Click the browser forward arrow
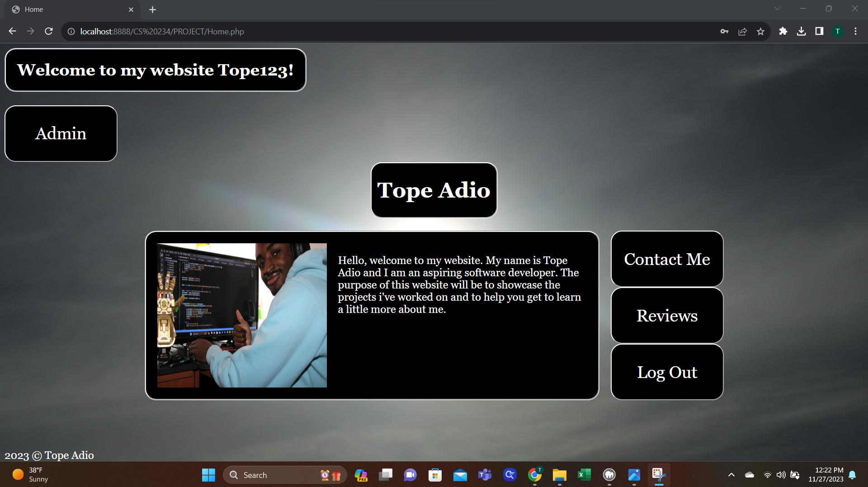The height and width of the screenshot is (487, 868). [x=30, y=31]
